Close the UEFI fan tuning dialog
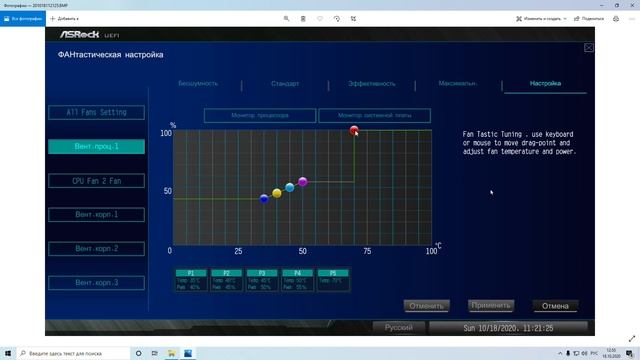This screenshot has height=360, width=640. 589,48
